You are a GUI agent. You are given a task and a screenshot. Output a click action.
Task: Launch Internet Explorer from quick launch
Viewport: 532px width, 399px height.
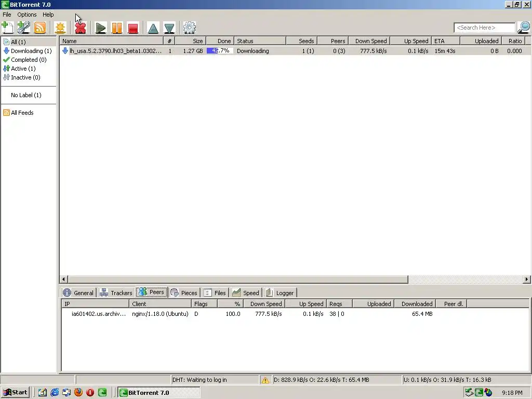click(x=54, y=393)
